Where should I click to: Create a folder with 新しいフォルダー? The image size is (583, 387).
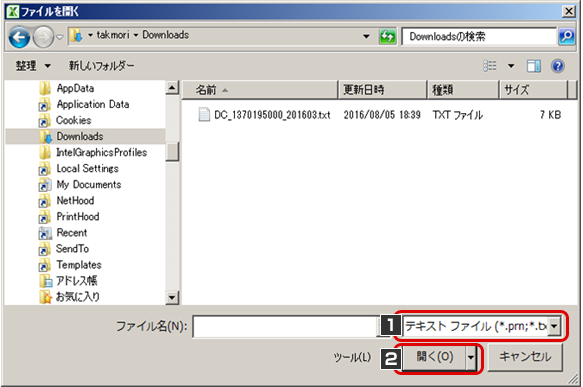[101, 66]
